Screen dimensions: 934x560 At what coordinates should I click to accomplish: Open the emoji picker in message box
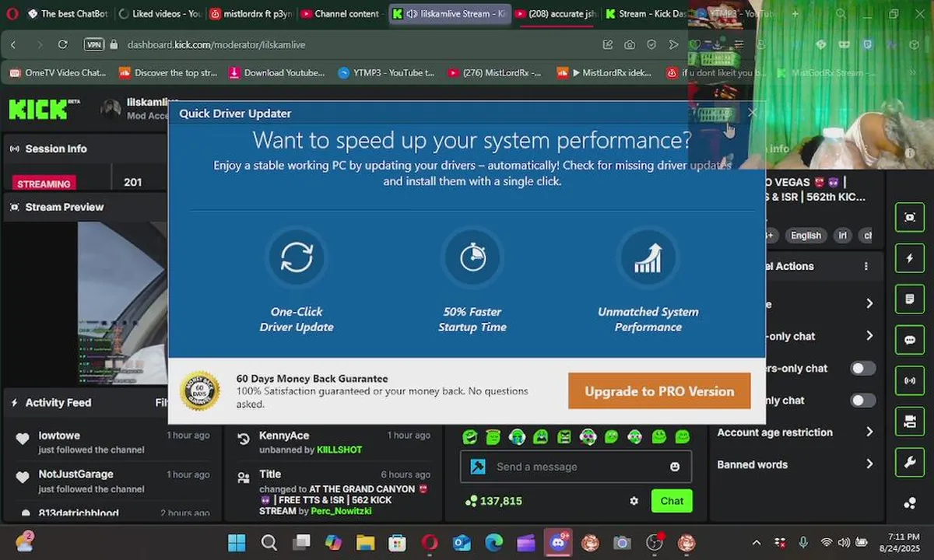(675, 467)
